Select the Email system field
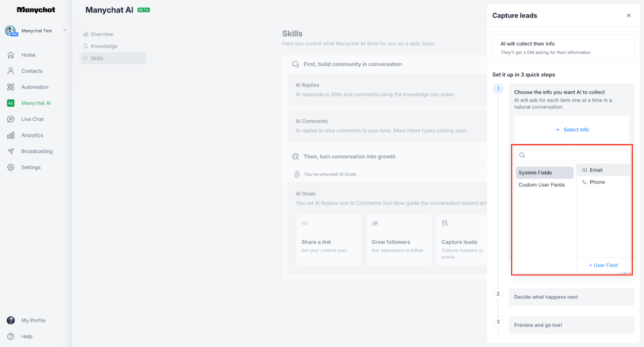This screenshot has width=644, height=347. [596, 170]
